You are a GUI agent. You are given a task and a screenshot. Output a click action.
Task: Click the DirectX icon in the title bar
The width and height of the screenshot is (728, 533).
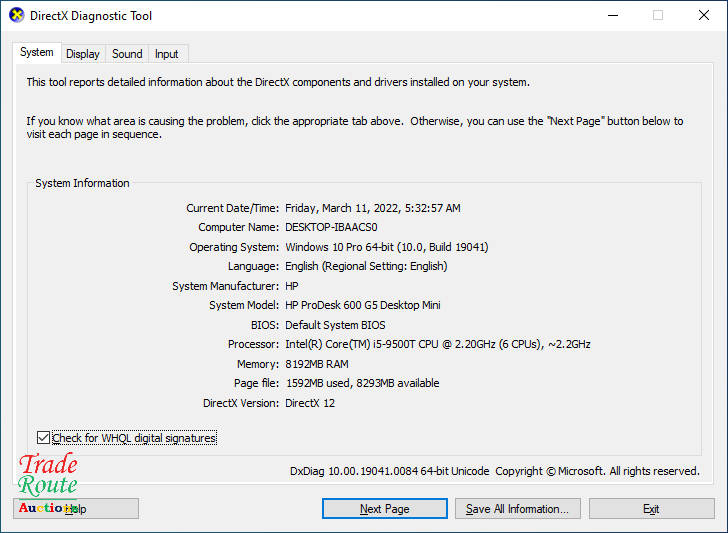tap(16, 16)
